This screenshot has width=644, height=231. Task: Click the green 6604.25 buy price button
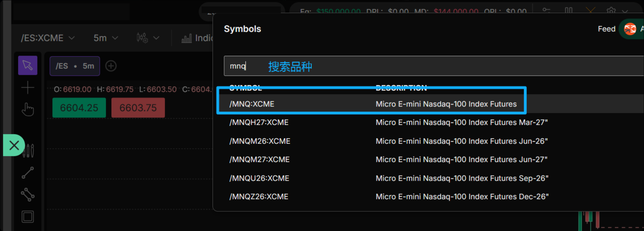(79, 108)
